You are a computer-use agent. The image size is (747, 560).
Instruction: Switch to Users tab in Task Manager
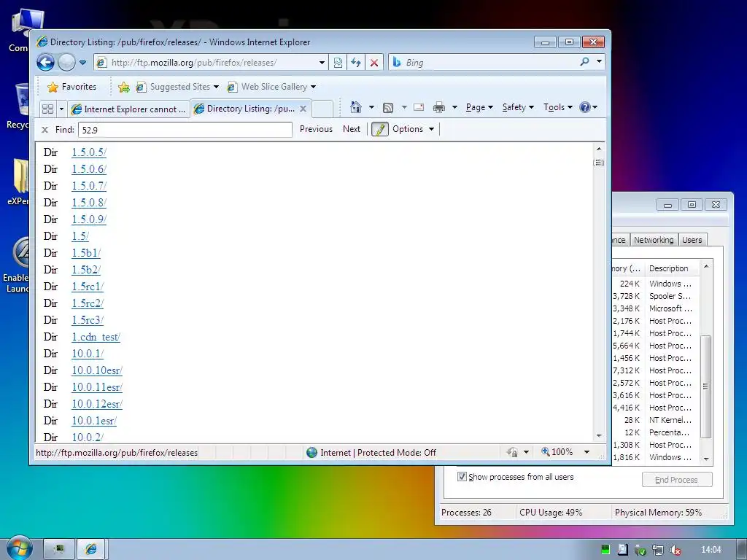coord(692,240)
